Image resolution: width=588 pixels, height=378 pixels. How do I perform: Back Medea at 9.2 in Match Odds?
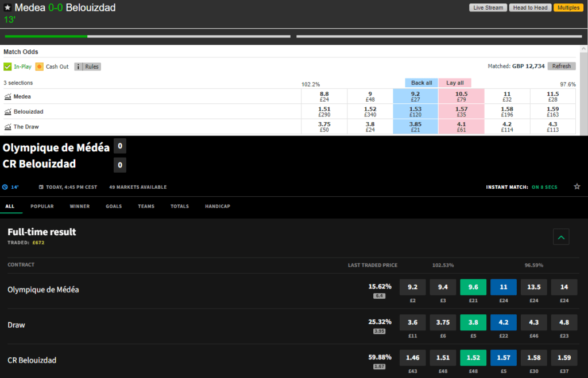point(416,96)
